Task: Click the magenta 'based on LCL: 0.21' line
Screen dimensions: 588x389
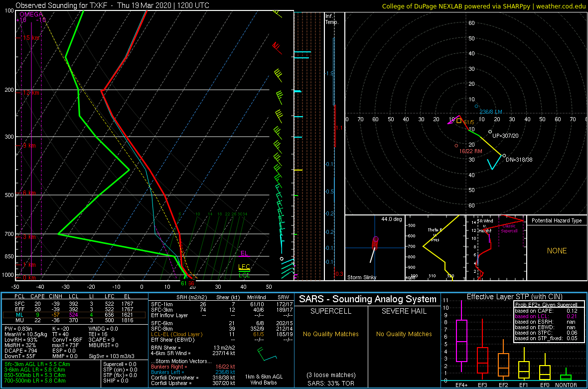Action: [546, 316]
